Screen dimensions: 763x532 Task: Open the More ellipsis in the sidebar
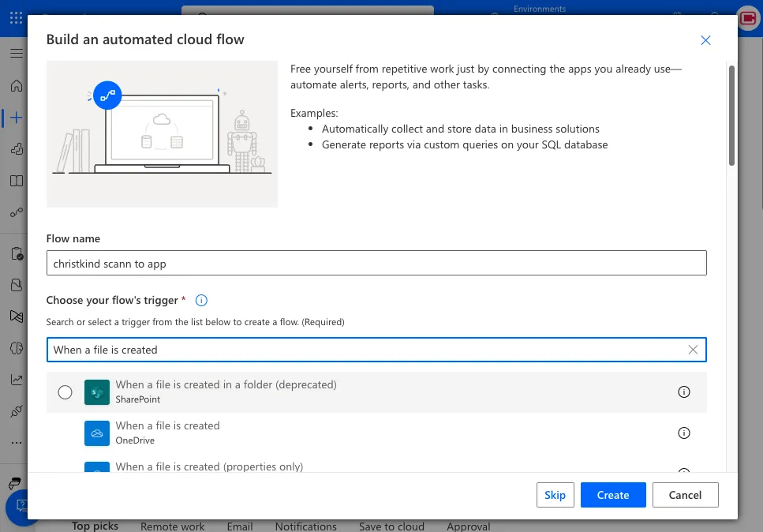[16, 444]
